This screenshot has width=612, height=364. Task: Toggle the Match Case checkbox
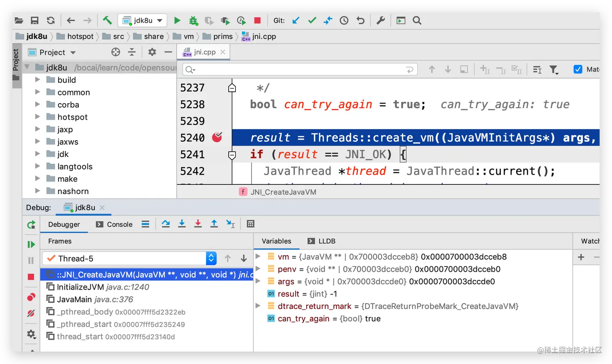tap(578, 69)
